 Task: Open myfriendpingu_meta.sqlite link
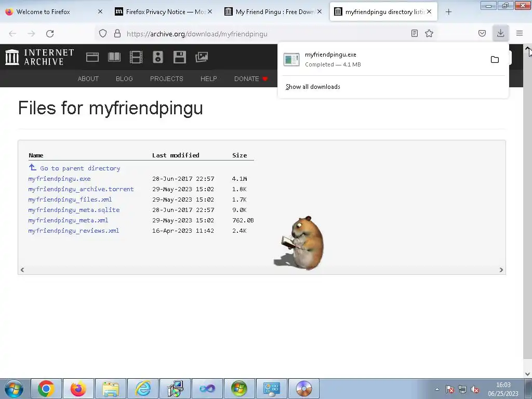(x=74, y=210)
